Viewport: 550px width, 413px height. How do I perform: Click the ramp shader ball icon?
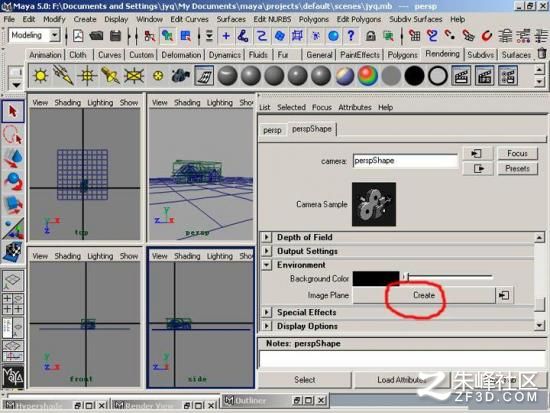(368, 75)
